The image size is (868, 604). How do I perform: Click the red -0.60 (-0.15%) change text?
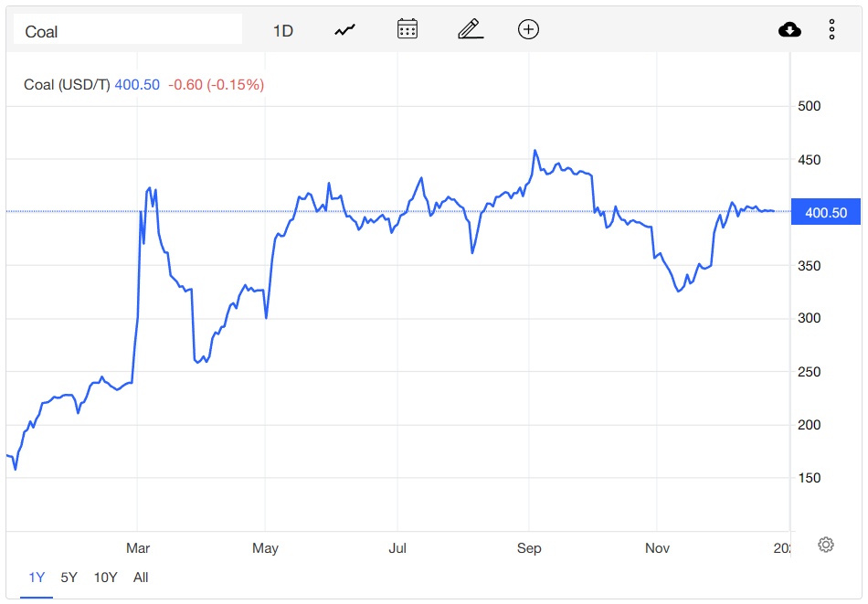pos(216,85)
